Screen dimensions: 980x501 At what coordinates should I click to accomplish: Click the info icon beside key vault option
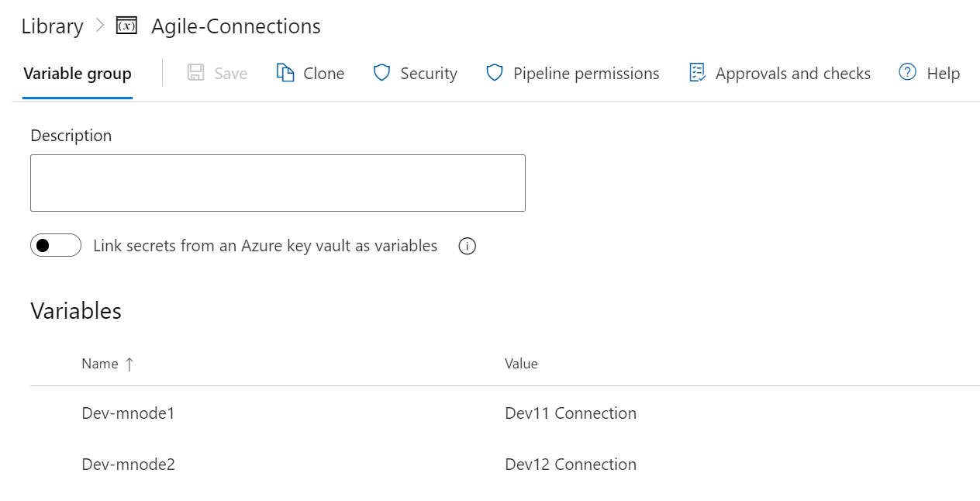tap(467, 247)
